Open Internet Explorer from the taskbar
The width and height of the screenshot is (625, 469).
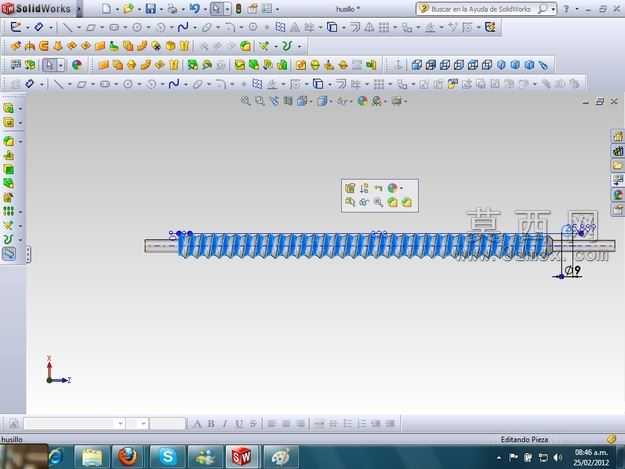coord(56,457)
